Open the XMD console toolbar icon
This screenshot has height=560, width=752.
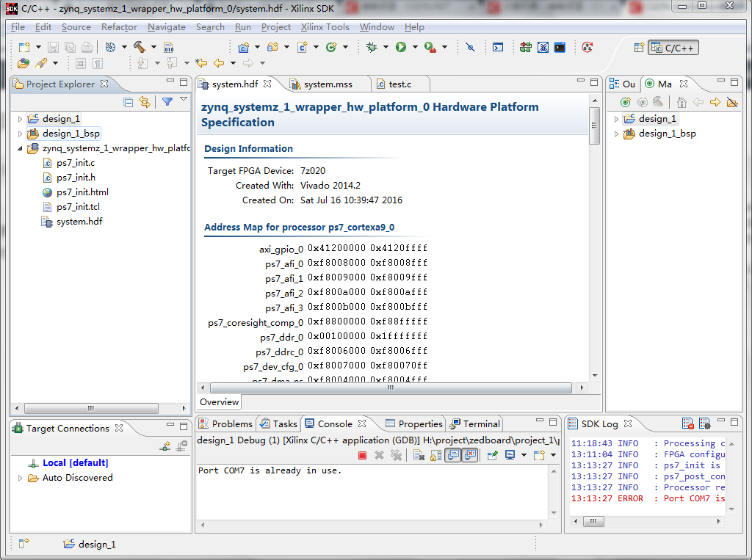click(543, 47)
